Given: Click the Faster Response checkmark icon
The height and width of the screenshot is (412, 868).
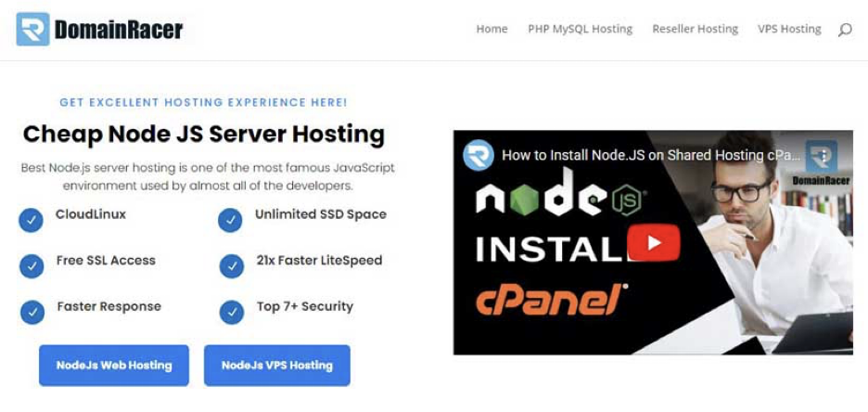Looking at the screenshot, I should (x=32, y=312).
